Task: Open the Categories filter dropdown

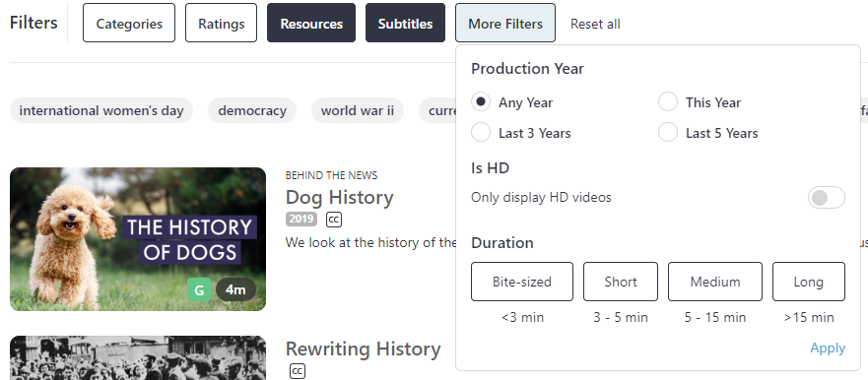Action: pos(129,23)
